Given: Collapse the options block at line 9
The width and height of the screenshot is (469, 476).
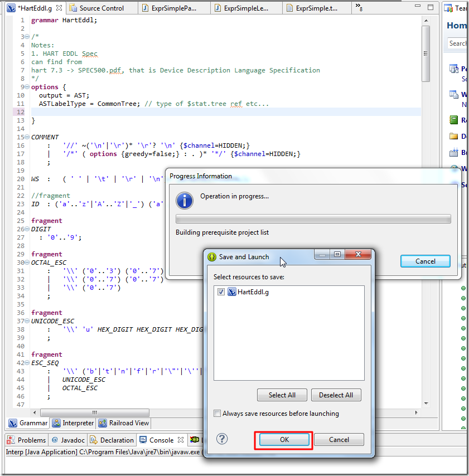Looking at the screenshot, I should (x=27, y=87).
